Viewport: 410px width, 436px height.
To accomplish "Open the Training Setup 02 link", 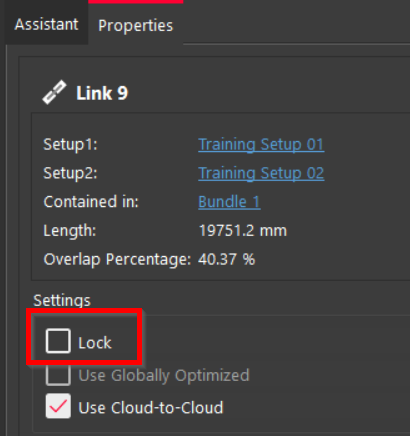I will pyautogui.click(x=261, y=173).
